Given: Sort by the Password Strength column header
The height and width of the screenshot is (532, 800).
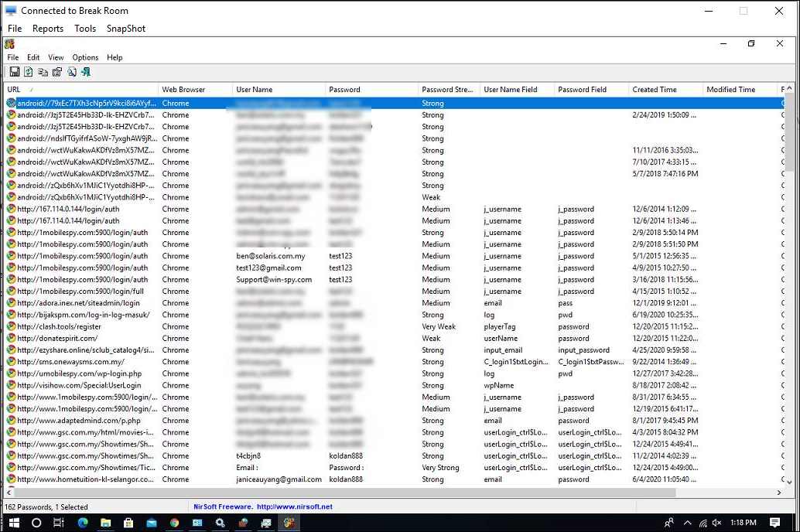Looking at the screenshot, I should point(447,89).
